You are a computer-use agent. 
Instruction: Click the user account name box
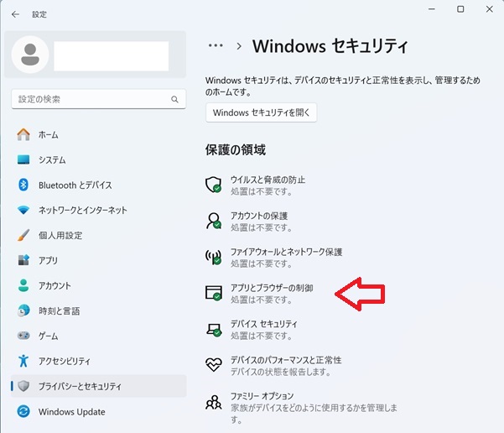coord(112,56)
